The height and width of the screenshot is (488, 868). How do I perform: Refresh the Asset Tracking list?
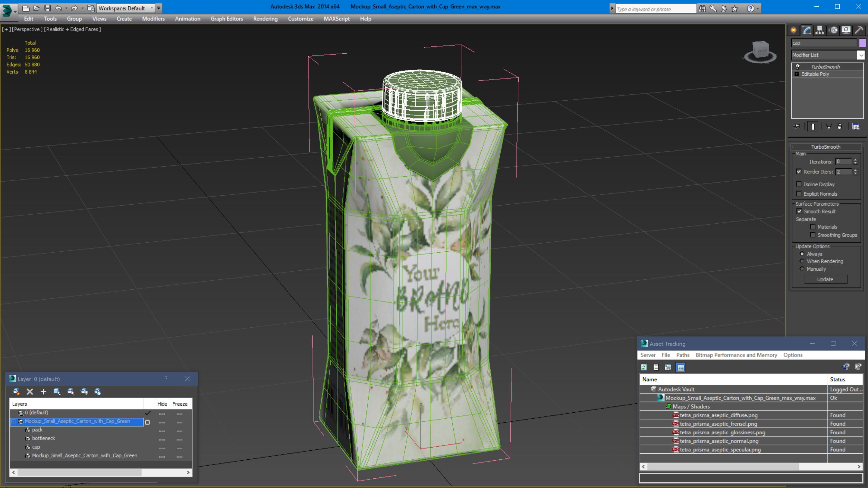(x=644, y=367)
